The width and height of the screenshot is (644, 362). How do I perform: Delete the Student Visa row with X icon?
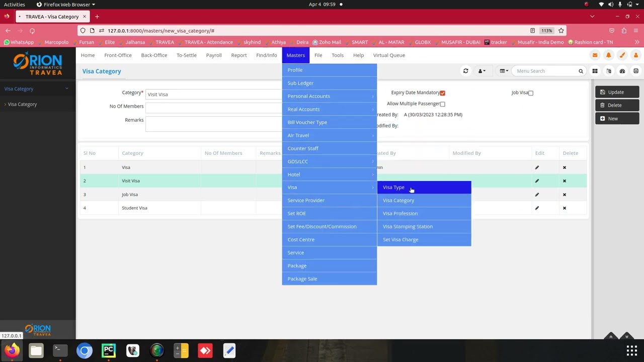tap(565, 208)
